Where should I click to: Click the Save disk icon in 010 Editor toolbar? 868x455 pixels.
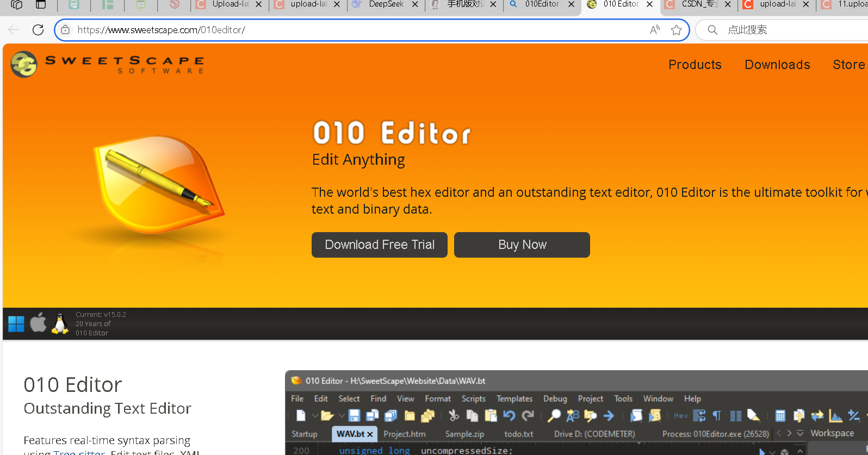[x=354, y=416]
